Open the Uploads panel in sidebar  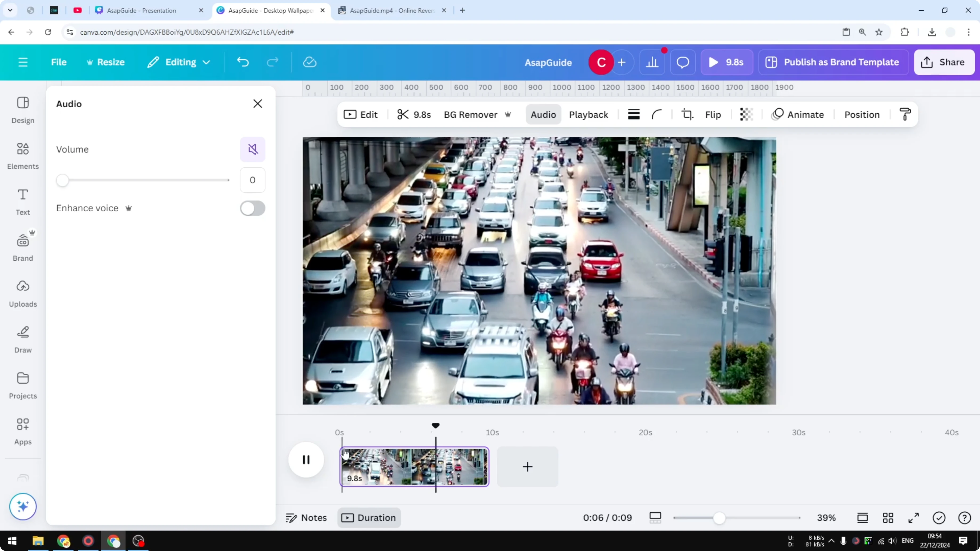[x=22, y=293]
